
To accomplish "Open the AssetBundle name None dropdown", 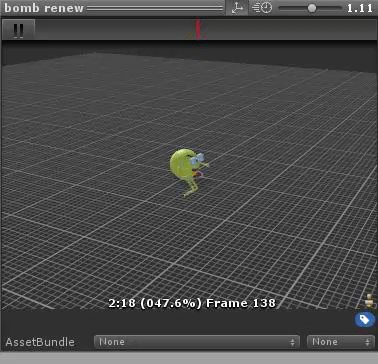I will click(197, 342).
